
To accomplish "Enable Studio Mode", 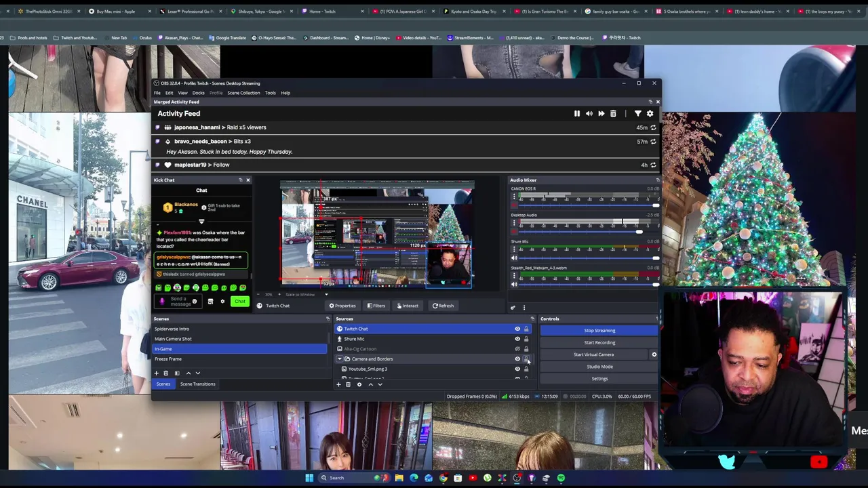I will [599, 367].
